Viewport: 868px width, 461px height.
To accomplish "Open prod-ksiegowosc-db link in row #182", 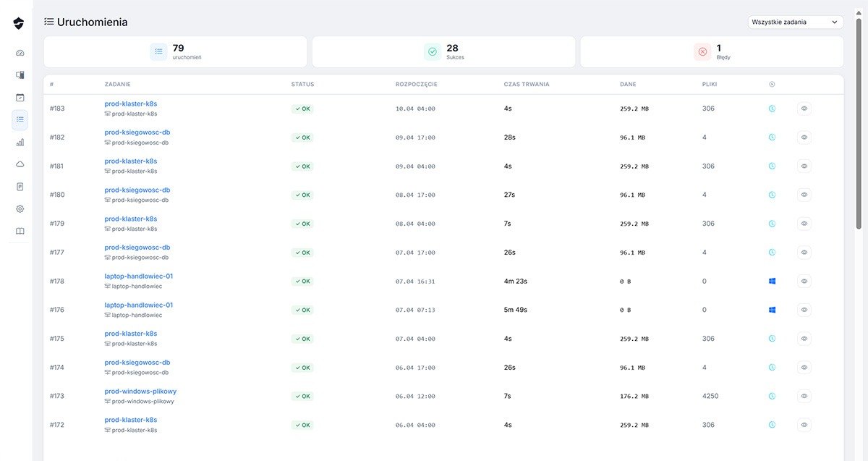I will click(x=137, y=132).
